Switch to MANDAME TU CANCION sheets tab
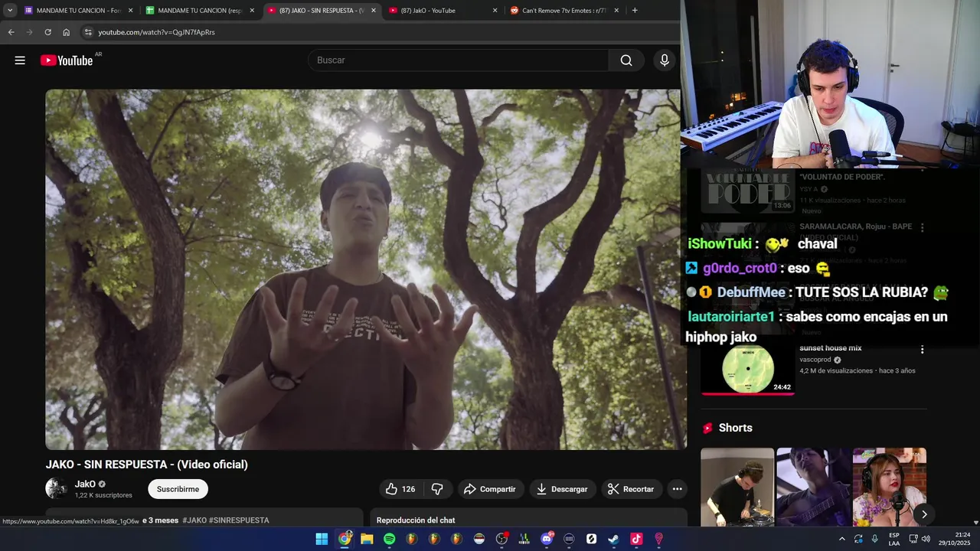Image resolution: width=980 pixels, height=551 pixels. coord(199,11)
